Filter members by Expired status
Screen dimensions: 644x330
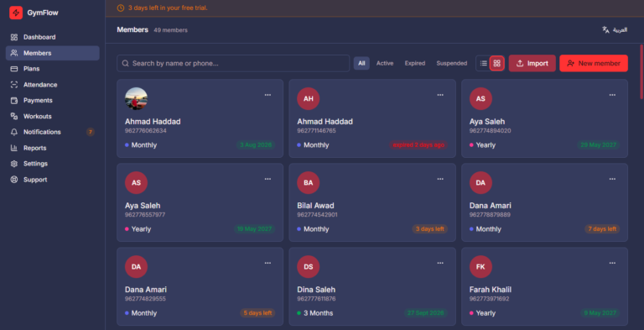point(415,63)
